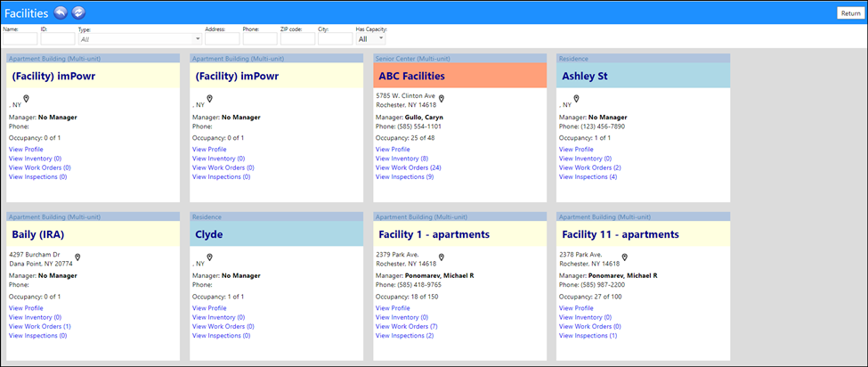Click map pin on Facility 1 - apartments
This screenshot has width=868, height=367.
coord(442,258)
